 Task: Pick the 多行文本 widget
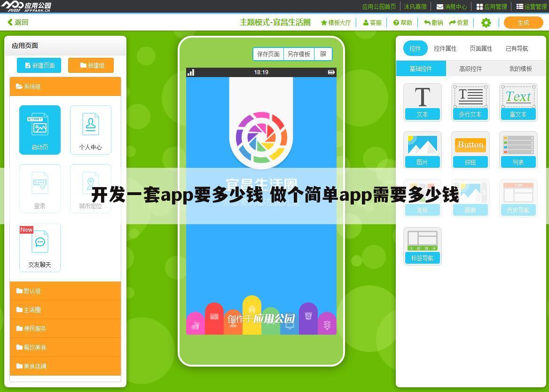(x=470, y=102)
